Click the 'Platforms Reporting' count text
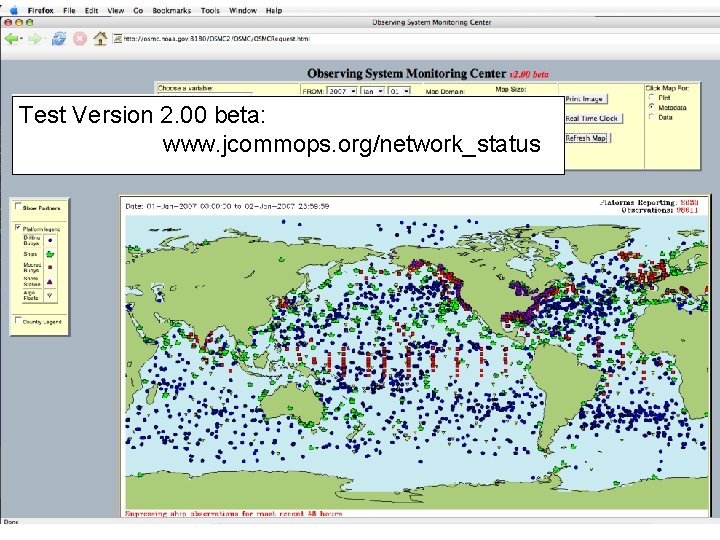The width and height of the screenshot is (720, 540). coord(649,202)
